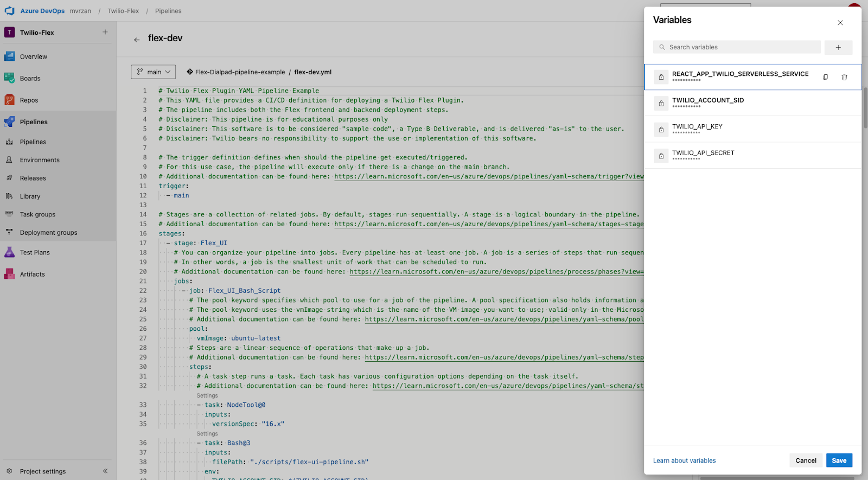This screenshot has width=868, height=480.
Task: Select the Pipelines hub icon
Action: pyautogui.click(x=9, y=121)
